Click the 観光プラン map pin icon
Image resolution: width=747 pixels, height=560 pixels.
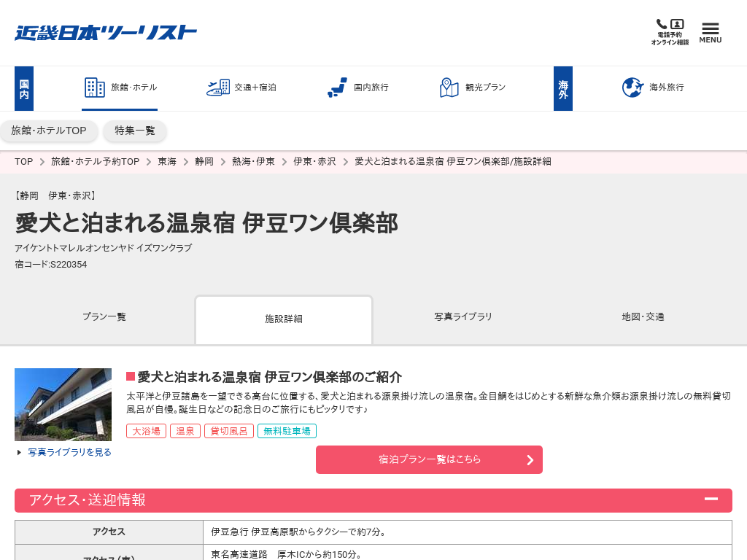[x=449, y=87]
